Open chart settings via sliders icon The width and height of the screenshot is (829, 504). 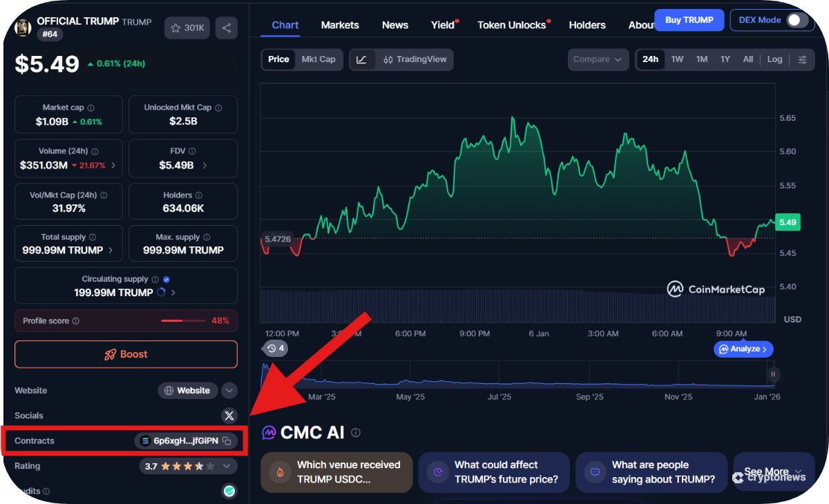click(x=802, y=59)
